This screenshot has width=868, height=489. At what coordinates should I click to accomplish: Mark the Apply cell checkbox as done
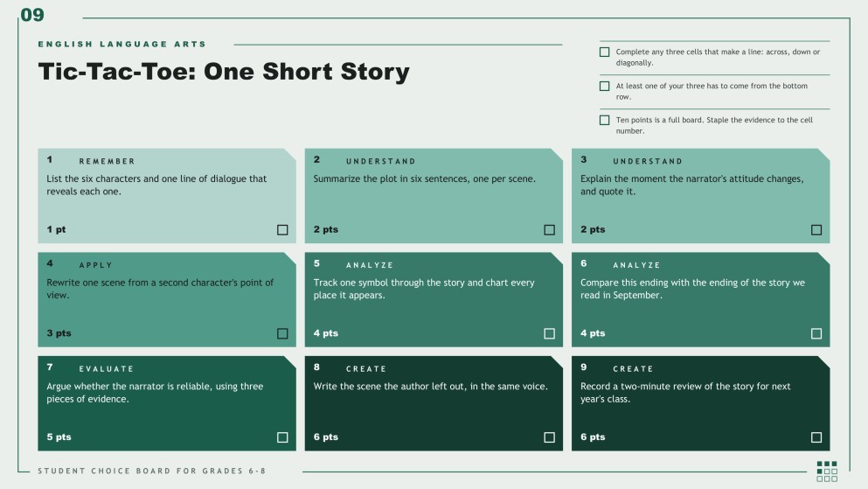282,333
